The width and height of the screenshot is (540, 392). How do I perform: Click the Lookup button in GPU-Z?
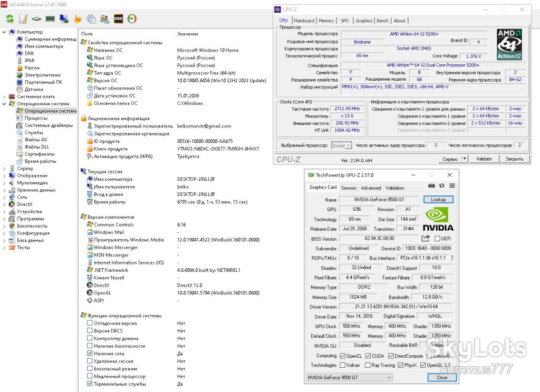pyautogui.click(x=438, y=200)
